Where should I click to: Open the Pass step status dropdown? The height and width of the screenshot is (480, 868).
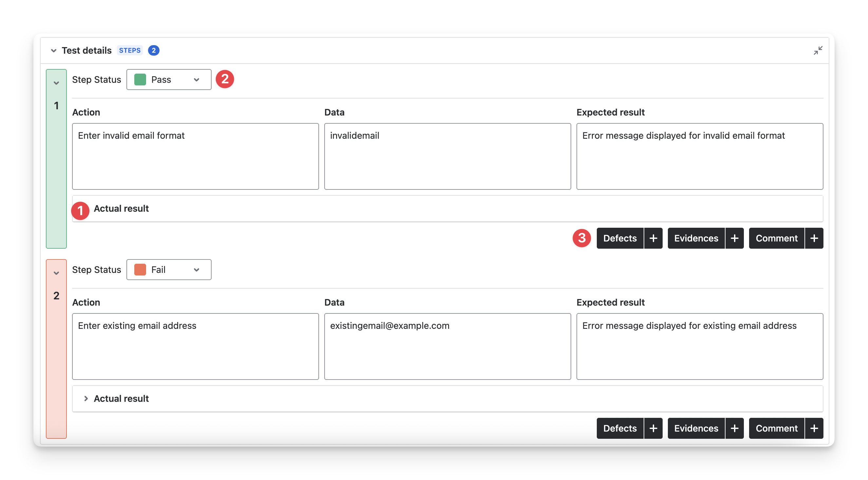click(169, 80)
